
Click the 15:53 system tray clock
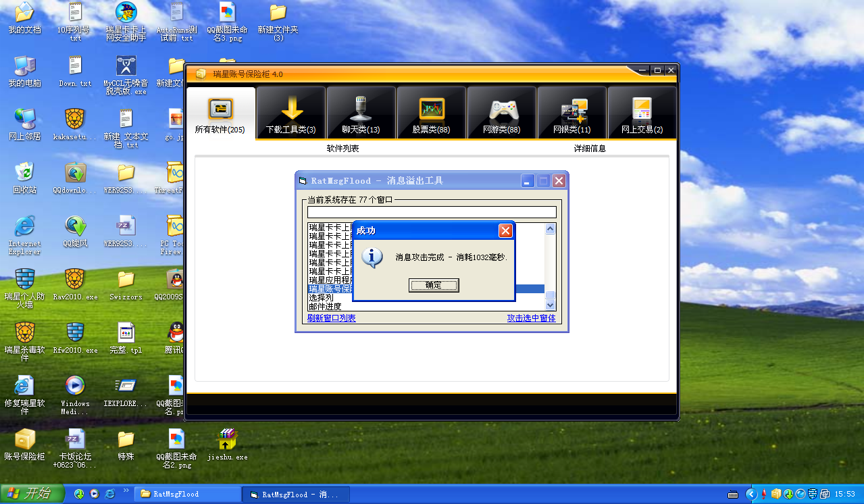click(x=846, y=495)
